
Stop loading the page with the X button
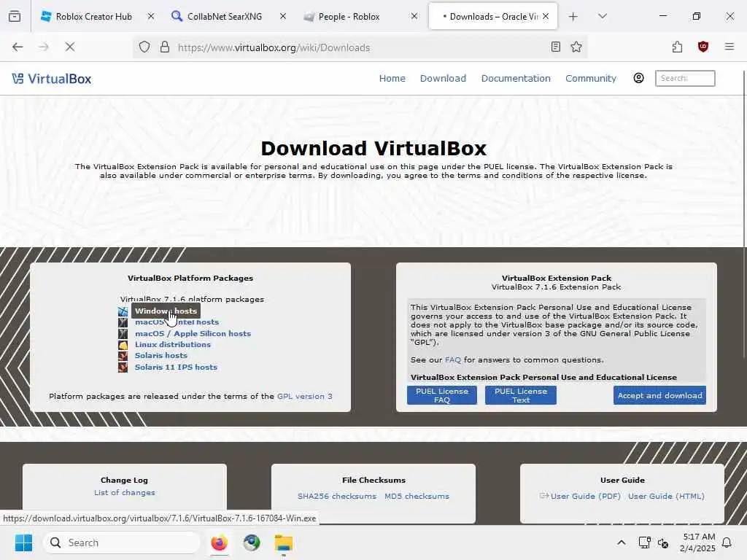click(x=69, y=47)
